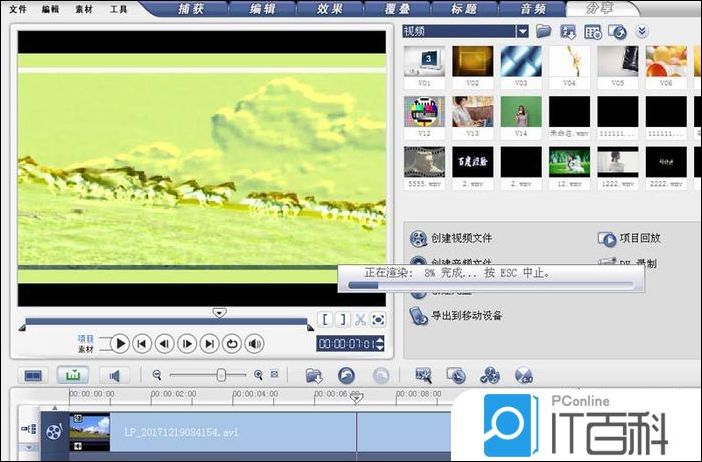
Task: Click the preview timecode field
Action: coord(346,344)
